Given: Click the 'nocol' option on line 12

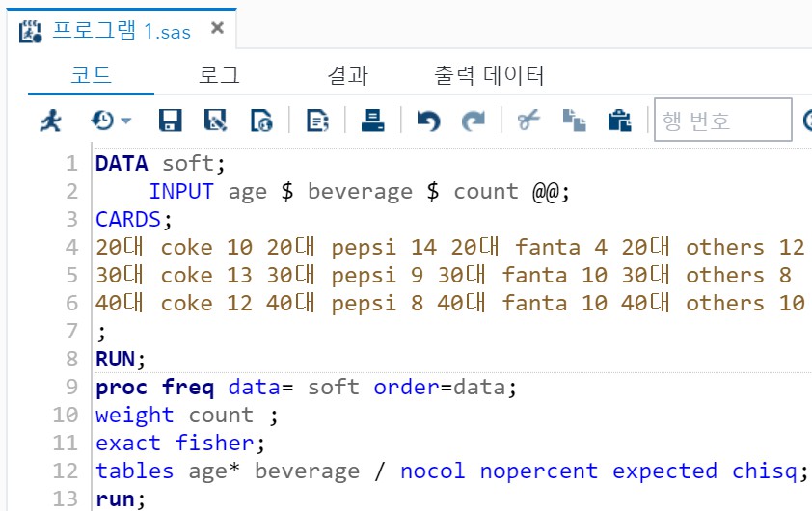Looking at the screenshot, I should 433,471.
